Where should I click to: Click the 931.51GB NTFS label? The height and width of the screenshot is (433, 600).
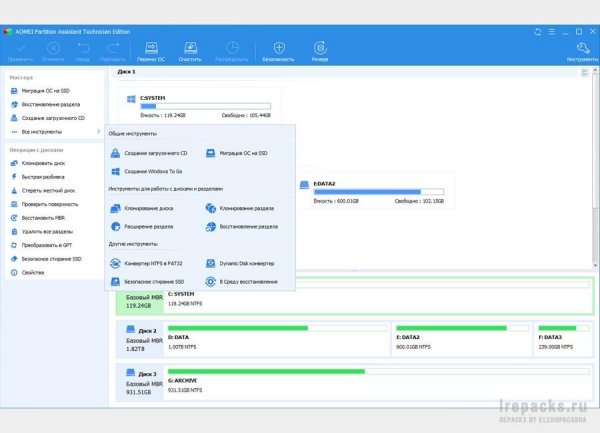pos(185,390)
